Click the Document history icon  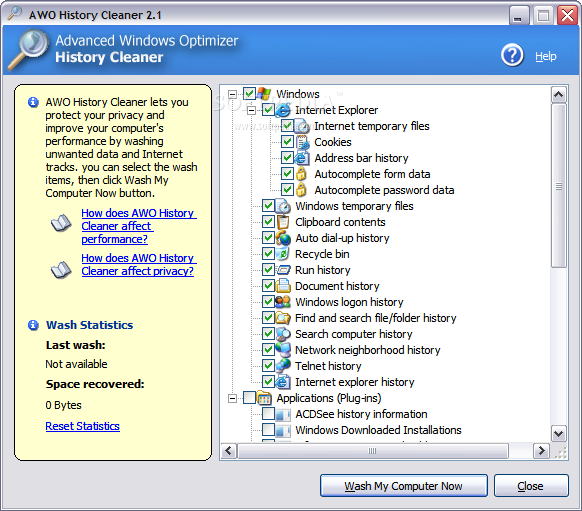[283, 286]
